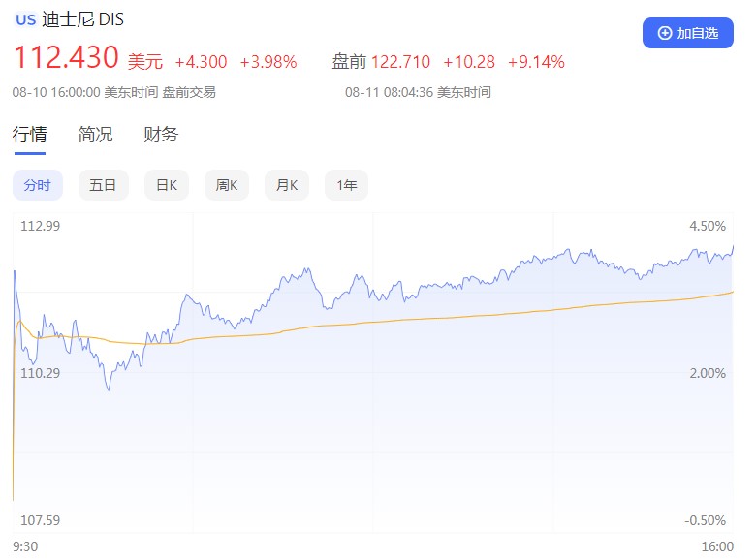Show the 1年 chart range

pos(346,185)
